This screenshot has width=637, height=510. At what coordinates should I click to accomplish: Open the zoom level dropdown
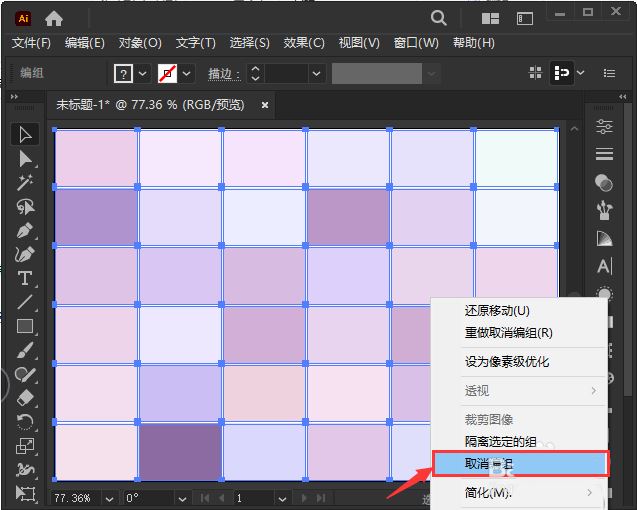point(109,499)
